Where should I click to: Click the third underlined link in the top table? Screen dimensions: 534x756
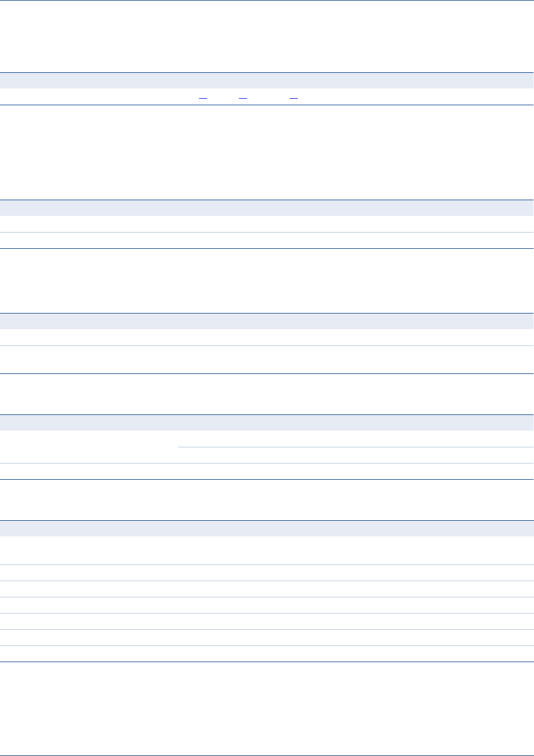point(294,97)
